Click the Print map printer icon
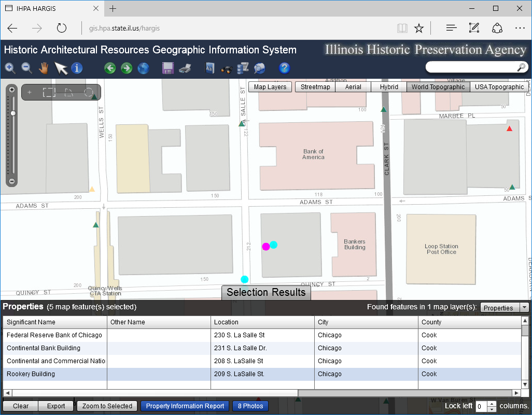The image size is (532, 415). [x=185, y=68]
